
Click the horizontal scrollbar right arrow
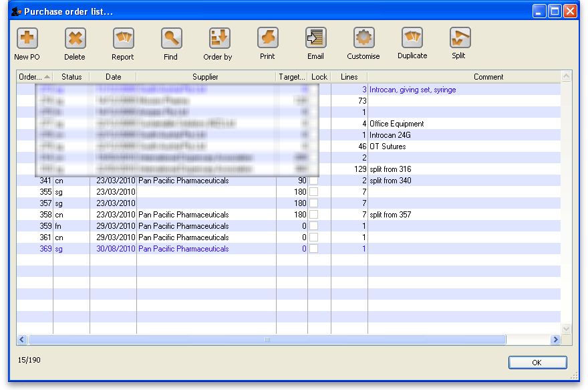point(555,340)
